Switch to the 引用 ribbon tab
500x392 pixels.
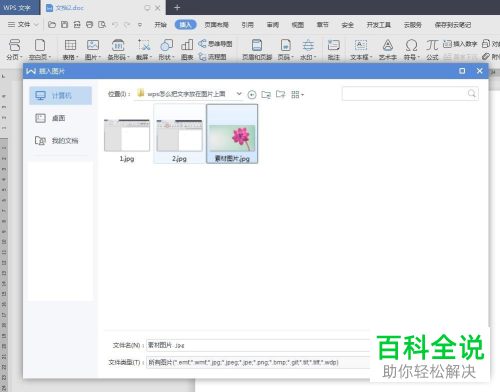click(248, 25)
